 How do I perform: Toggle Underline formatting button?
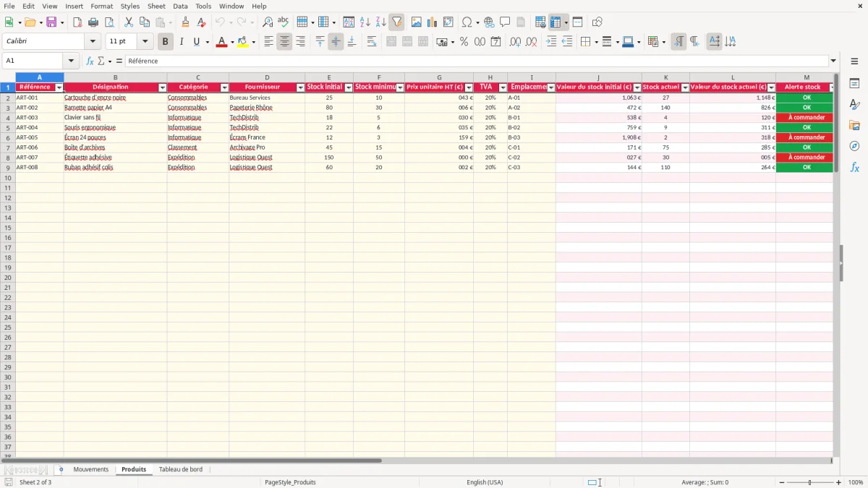pos(196,42)
